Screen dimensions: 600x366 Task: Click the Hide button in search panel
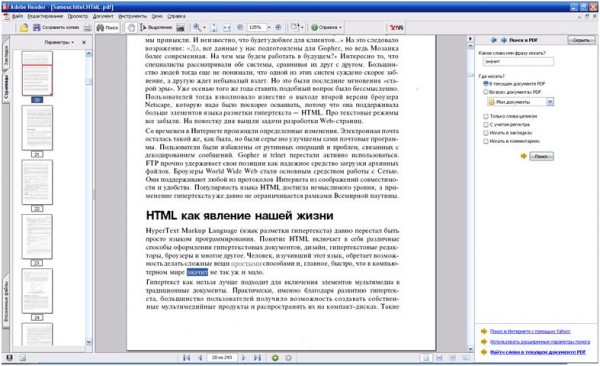coord(581,40)
